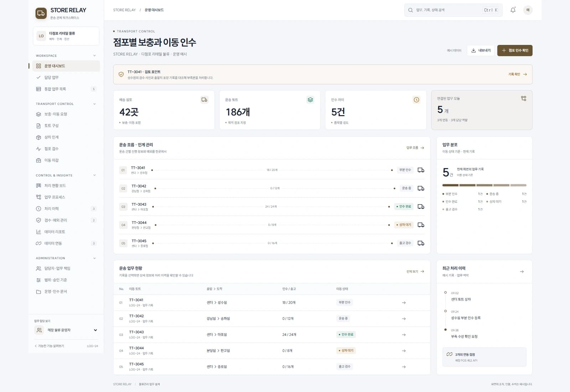Click truck icon on TT-3045 flow row
The image size is (570, 392).
pos(421,243)
